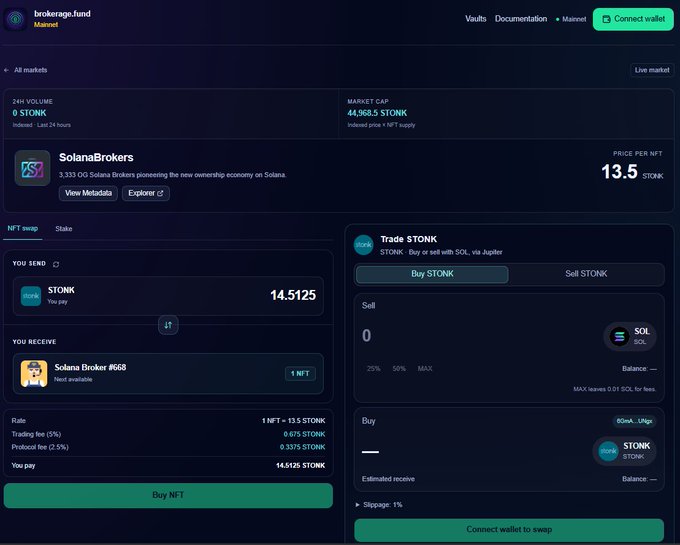This screenshot has height=545, width=680.
Task: Swap direction with the up-down arrows icon
Action: (168, 325)
